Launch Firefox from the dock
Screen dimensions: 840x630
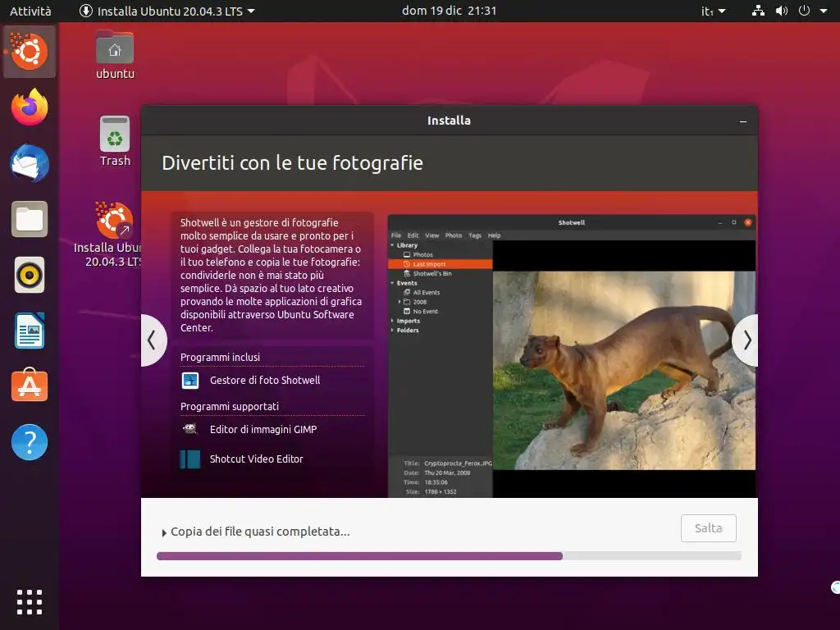point(30,107)
